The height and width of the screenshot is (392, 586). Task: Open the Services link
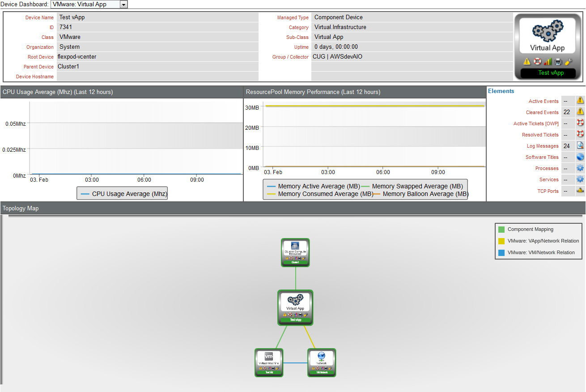549,179
